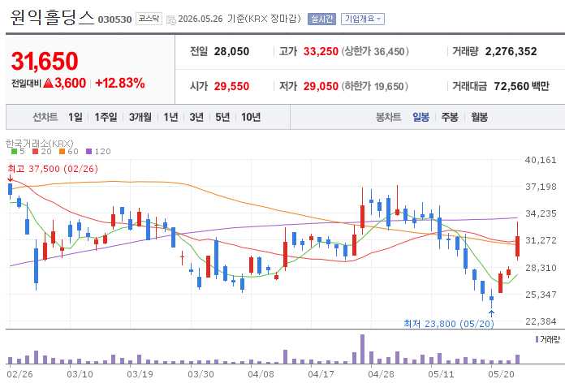
Task: Click the 한국거래소(KRX) chart label
Action: coord(40,144)
